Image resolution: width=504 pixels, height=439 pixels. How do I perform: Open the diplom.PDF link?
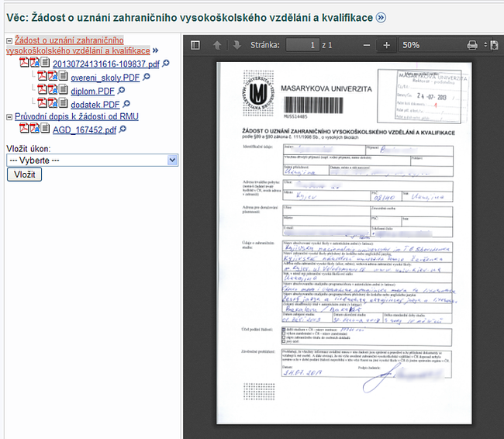click(x=92, y=92)
